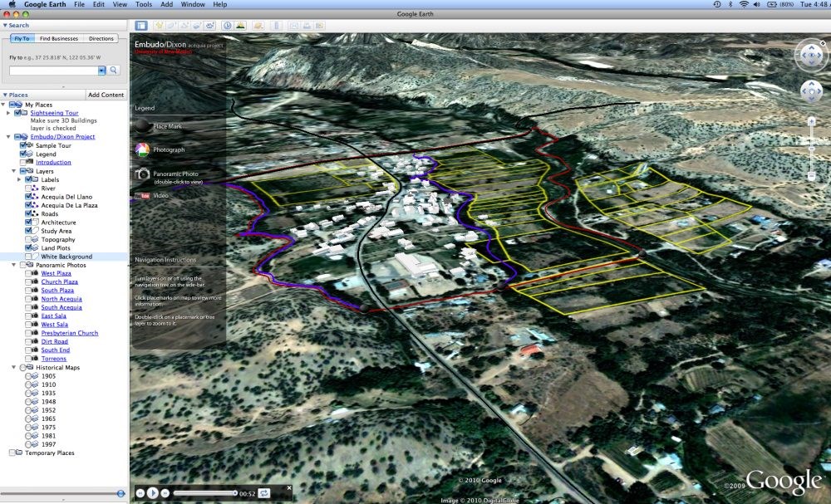Open the Add menu

[166, 4]
